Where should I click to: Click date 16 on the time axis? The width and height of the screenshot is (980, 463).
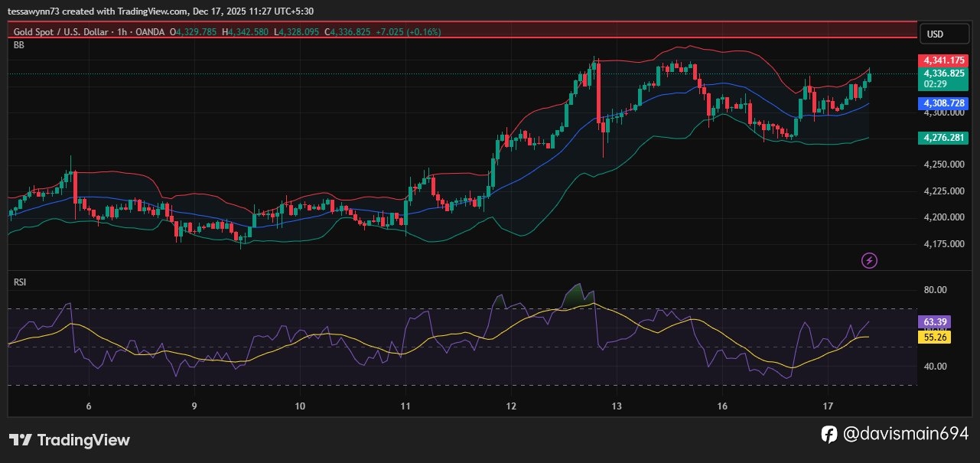point(722,406)
